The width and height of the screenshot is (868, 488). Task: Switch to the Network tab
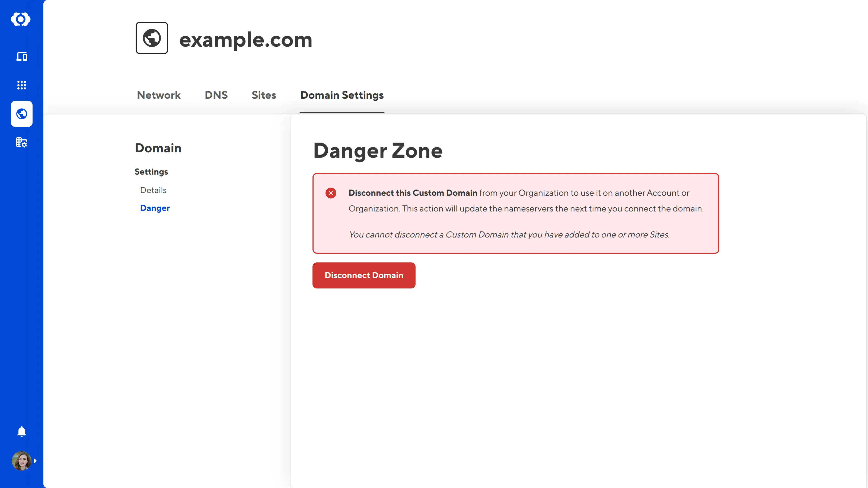pyautogui.click(x=159, y=95)
